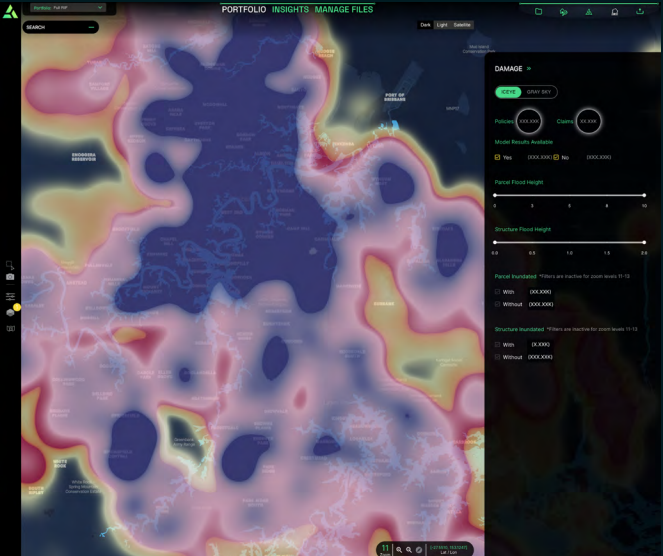Viewport: 663px width, 556px height.
Task: Click the map layers icon in sidebar
Action: pyautogui.click(x=10, y=312)
